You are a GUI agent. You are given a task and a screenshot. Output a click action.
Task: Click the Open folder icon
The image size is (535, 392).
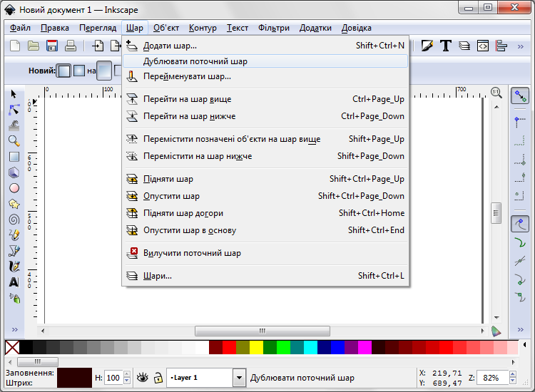[x=34, y=46]
